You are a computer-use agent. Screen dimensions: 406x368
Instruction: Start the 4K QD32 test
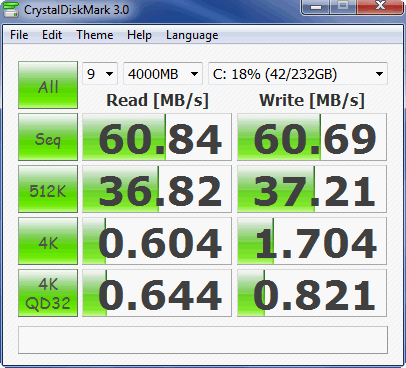(48, 293)
